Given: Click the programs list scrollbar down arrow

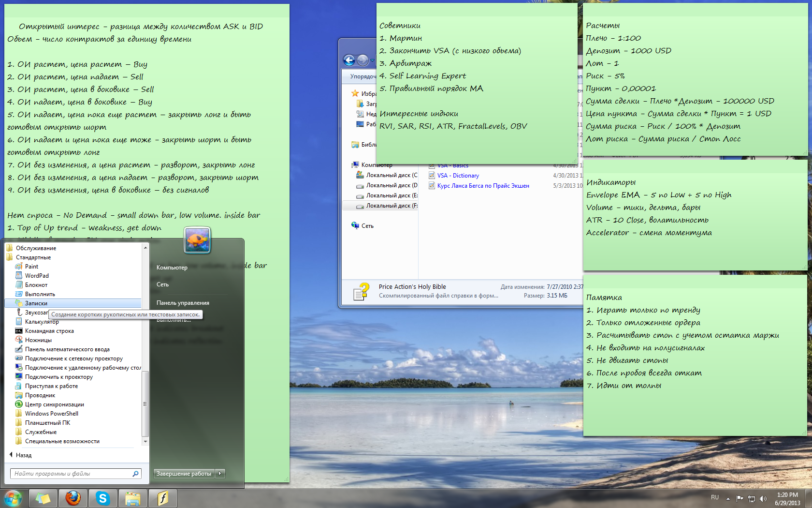Looking at the screenshot, I should 145,441.
